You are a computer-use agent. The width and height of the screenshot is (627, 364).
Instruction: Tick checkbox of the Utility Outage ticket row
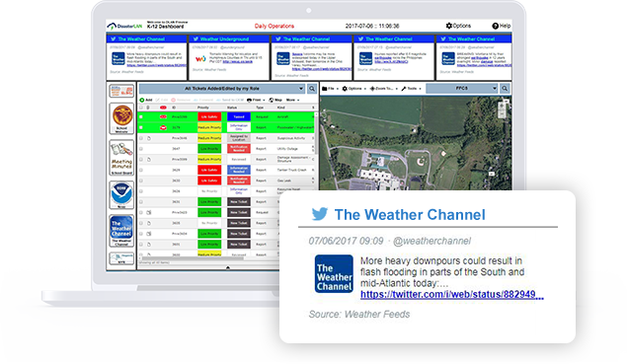141,149
